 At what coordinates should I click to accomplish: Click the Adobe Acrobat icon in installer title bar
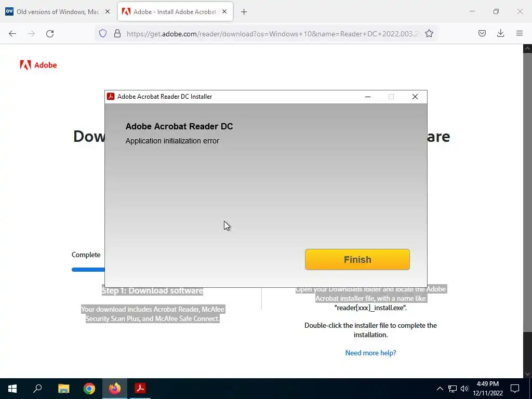pyautogui.click(x=111, y=96)
